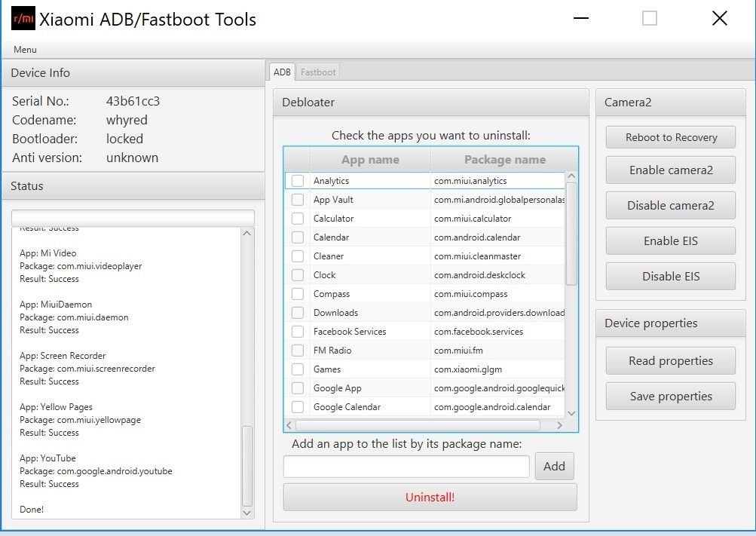Select com.xiaomi.glgm package cell

click(x=497, y=369)
